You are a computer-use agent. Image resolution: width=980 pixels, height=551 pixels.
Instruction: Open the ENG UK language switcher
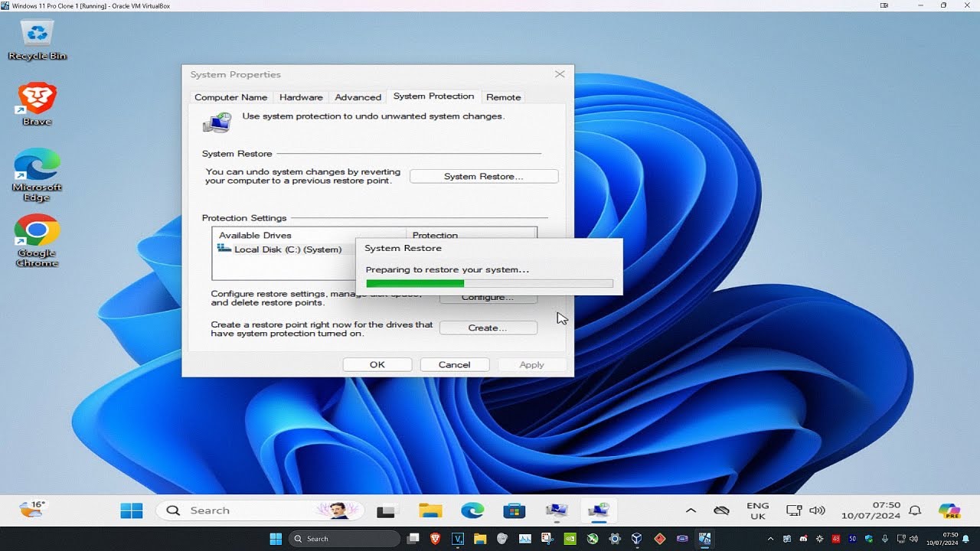pos(758,510)
